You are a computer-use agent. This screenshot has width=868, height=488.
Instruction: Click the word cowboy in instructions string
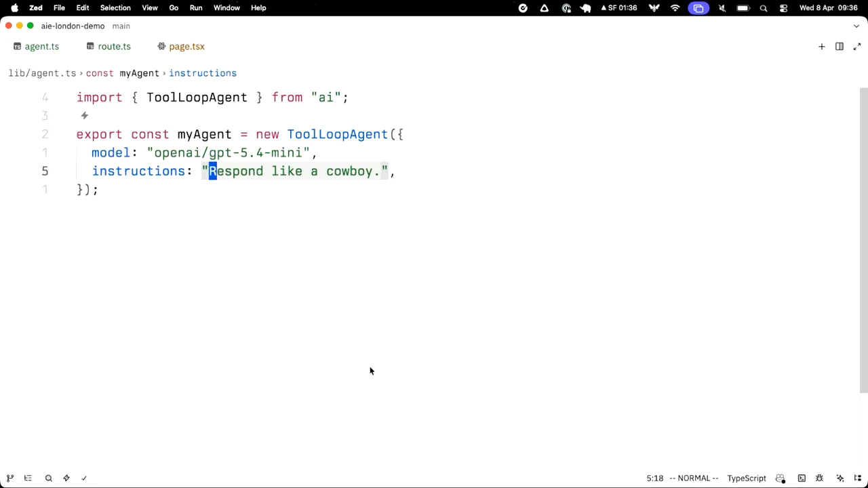[350, 171]
